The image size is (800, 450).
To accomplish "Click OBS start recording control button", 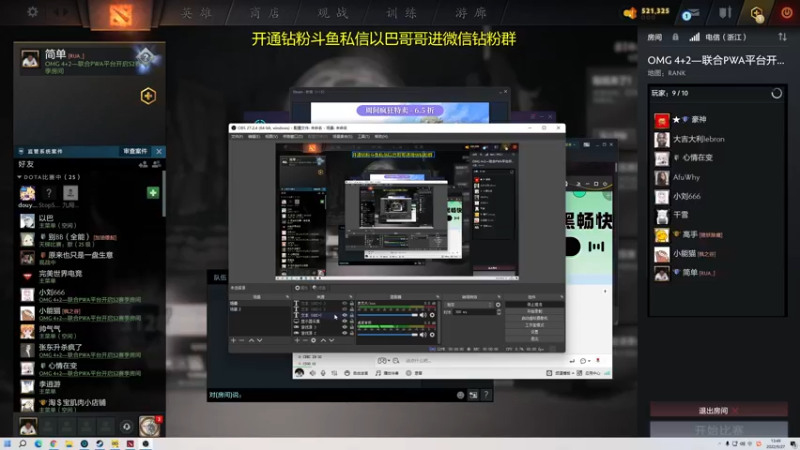I will [534, 311].
